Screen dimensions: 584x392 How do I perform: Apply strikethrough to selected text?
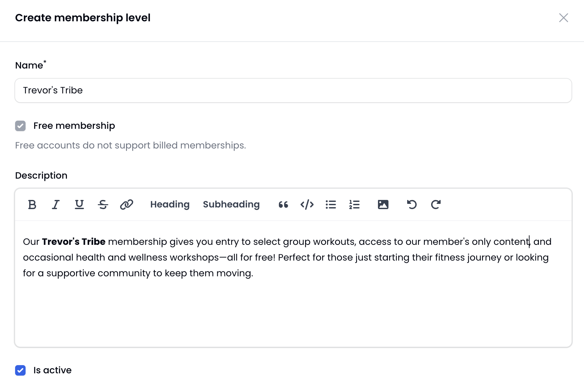(103, 205)
